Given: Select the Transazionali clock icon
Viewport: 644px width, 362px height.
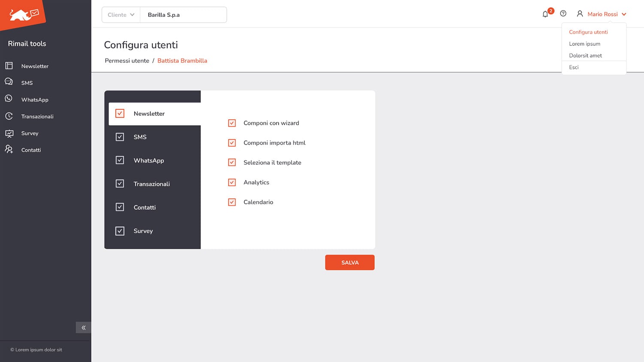Looking at the screenshot, I should coord(9,116).
